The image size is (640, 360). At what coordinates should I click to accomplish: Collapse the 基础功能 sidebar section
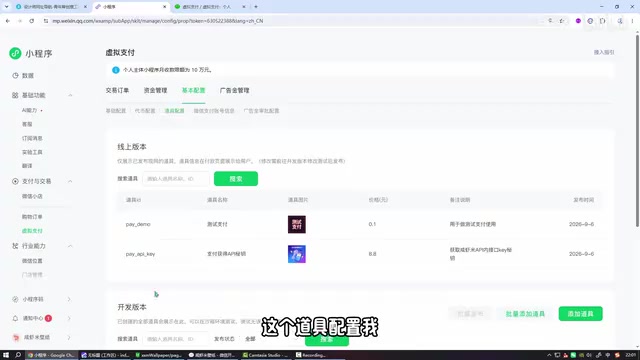pos(70,95)
